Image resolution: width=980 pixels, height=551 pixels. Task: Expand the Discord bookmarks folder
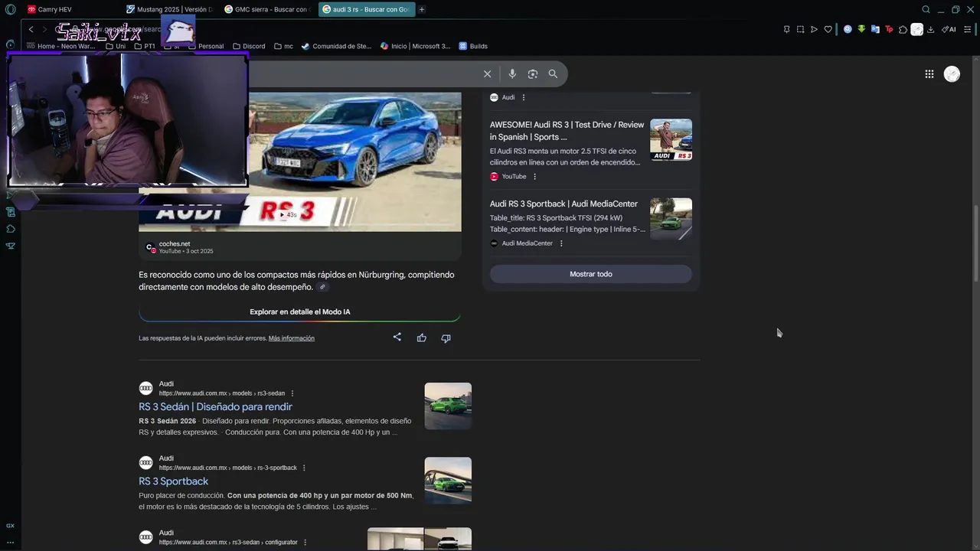(x=249, y=46)
